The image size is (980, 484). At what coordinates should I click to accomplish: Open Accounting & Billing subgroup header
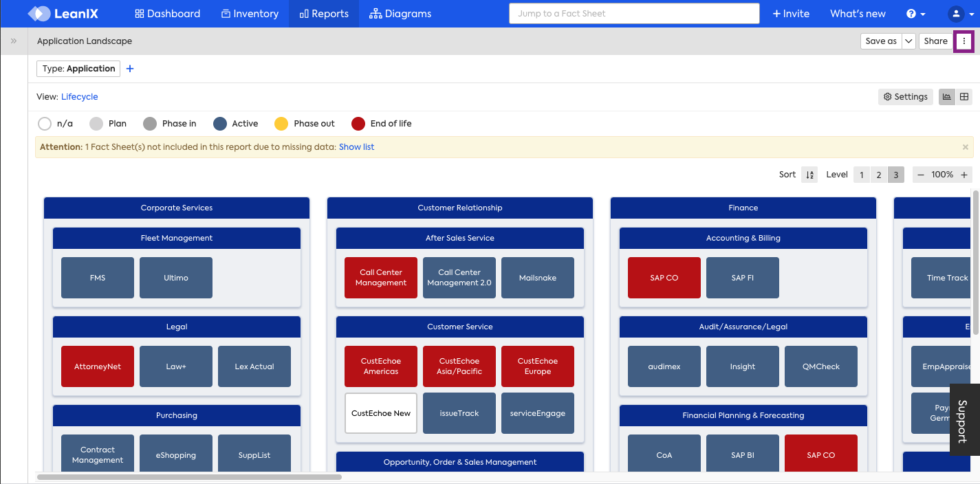click(x=743, y=238)
